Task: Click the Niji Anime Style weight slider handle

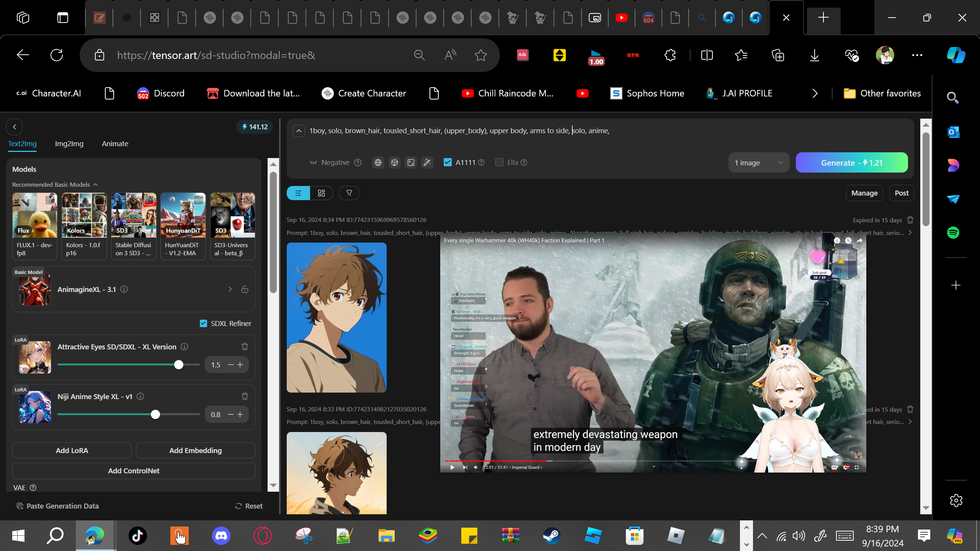Action: coord(155,414)
